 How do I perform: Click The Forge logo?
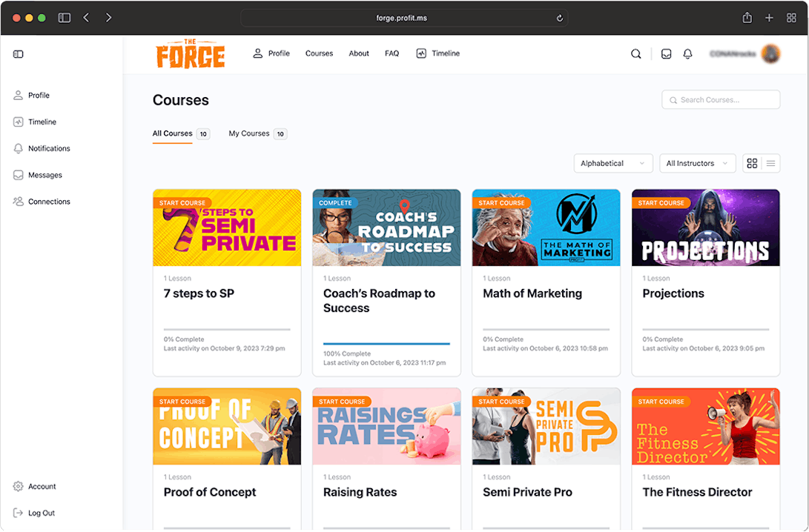(x=191, y=54)
